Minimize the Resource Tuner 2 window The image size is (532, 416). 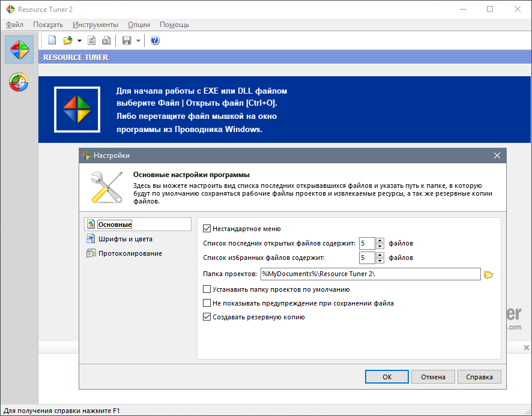462,9
